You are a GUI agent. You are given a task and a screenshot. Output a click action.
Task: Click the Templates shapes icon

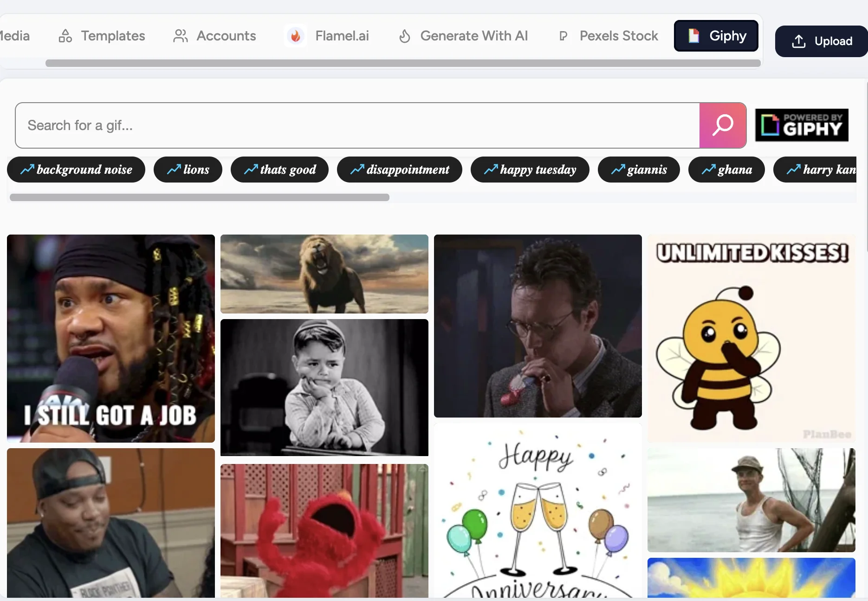point(65,36)
